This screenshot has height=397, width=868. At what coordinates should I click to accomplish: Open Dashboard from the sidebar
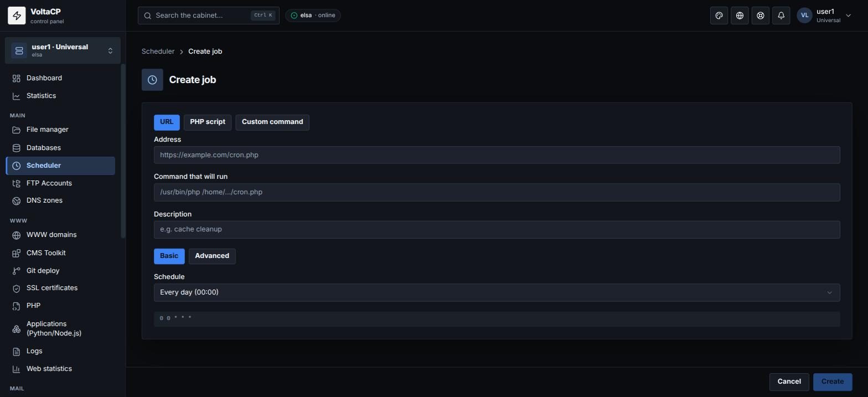pyautogui.click(x=60, y=78)
